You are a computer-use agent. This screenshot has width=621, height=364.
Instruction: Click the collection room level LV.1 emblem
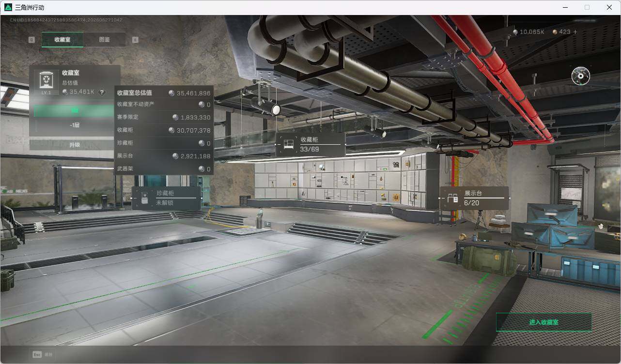(47, 82)
